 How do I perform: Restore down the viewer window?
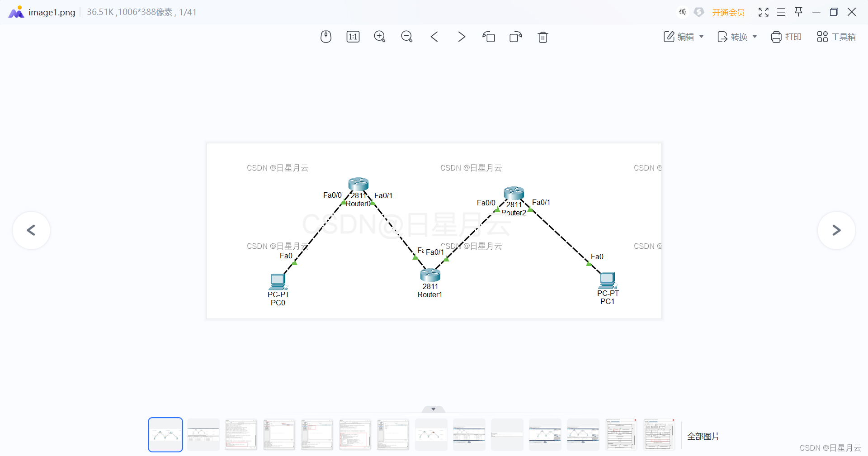[x=834, y=12]
